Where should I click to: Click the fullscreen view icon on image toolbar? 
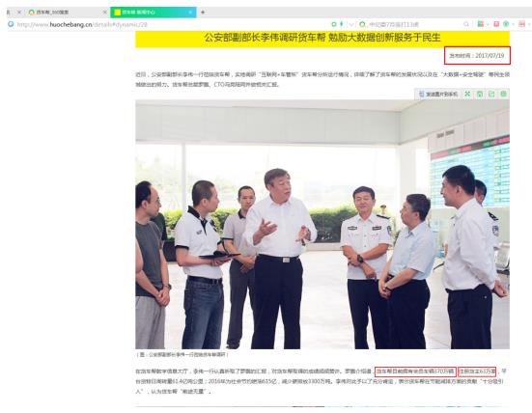pyautogui.click(x=467, y=94)
